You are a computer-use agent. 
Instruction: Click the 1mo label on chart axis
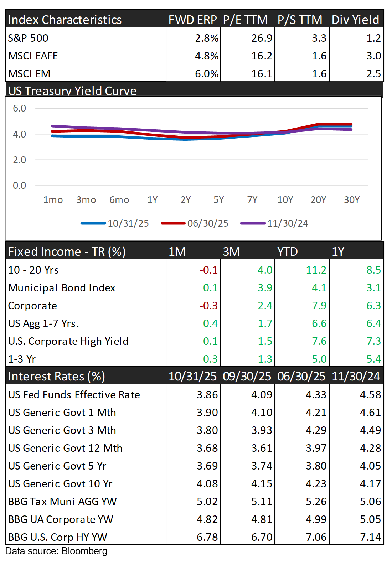click(x=53, y=200)
